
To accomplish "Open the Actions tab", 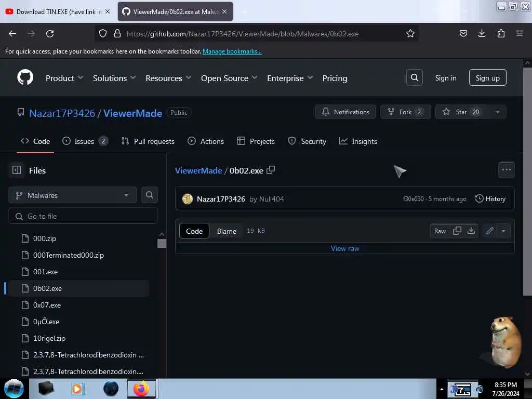I will pyautogui.click(x=206, y=141).
